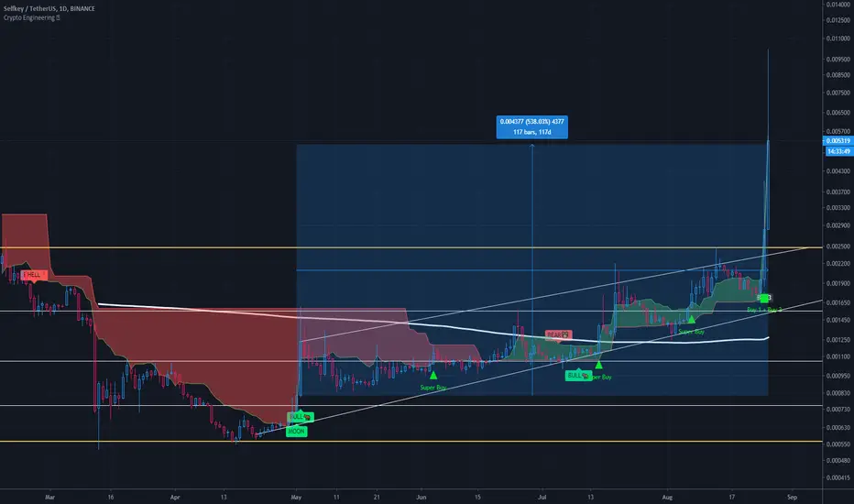The height and width of the screenshot is (504, 854).
Task: Click the current price label 0.005319
Action: coord(838,141)
